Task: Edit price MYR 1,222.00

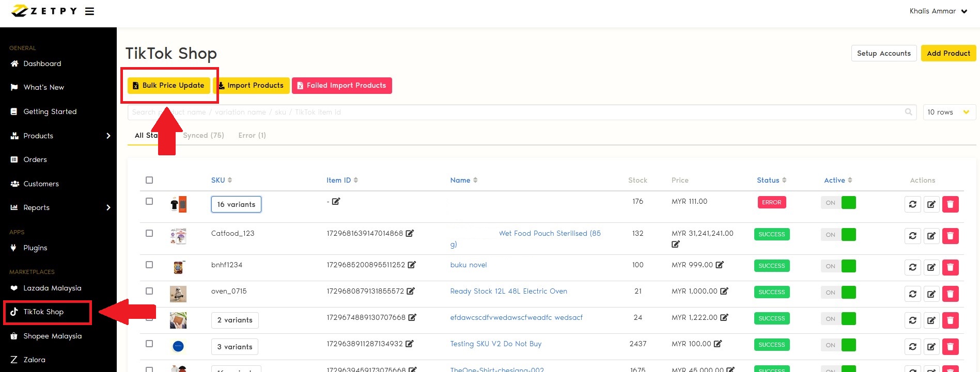Action: pos(724,317)
